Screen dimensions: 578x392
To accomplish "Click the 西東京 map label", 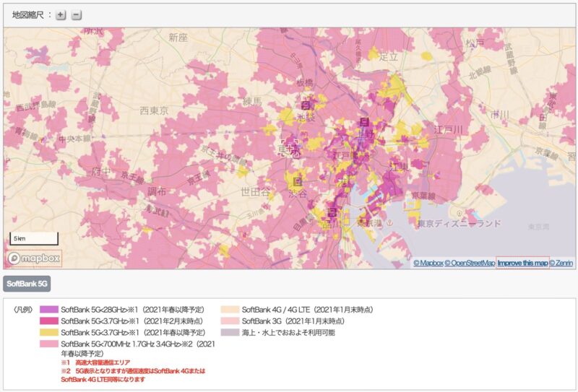I will click(x=154, y=110).
